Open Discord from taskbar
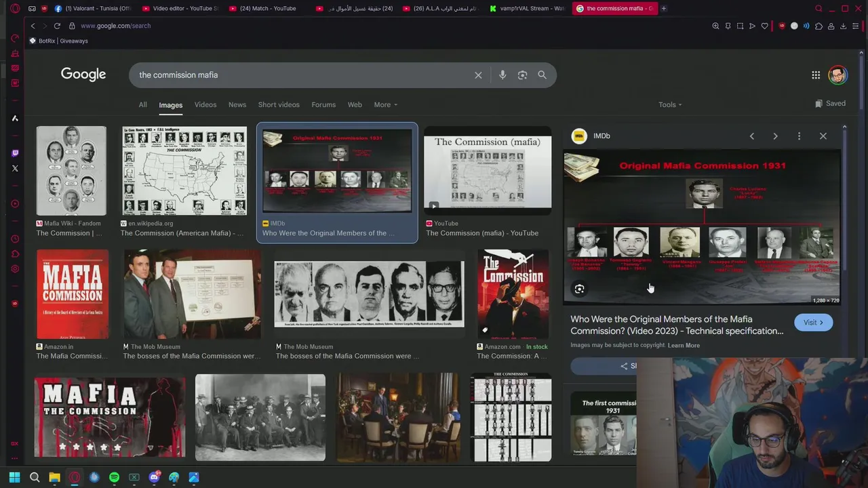 tap(154, 477)
